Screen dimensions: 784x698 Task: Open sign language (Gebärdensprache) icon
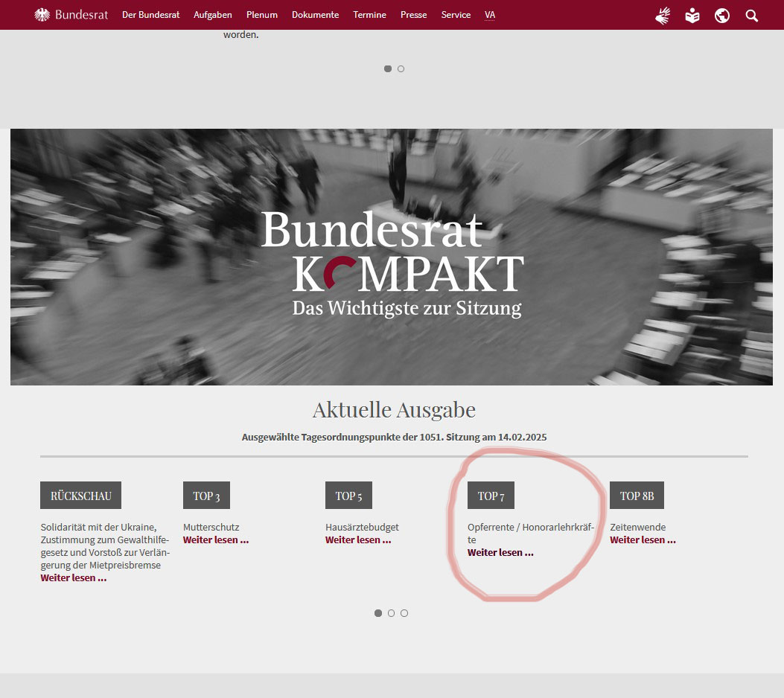tap(663, 16)
